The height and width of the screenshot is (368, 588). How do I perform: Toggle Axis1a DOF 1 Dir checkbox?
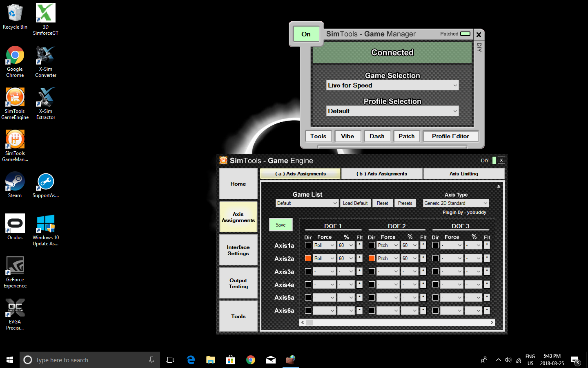click(x=308, y=245)
